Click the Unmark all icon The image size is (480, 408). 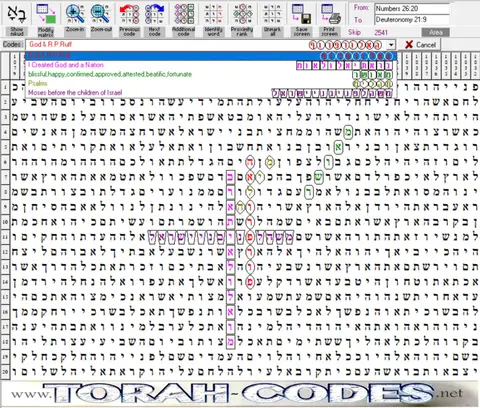point(272,14)
